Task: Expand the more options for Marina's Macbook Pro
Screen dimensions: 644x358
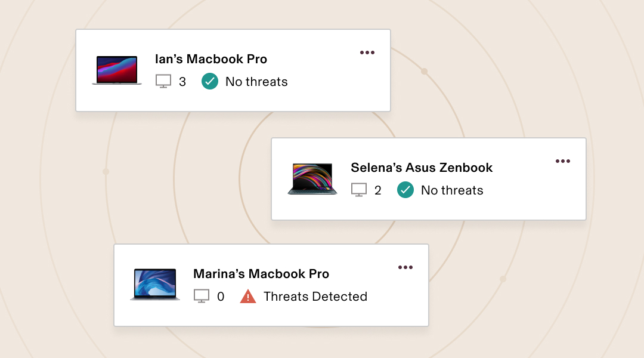Action: [405, 267]
